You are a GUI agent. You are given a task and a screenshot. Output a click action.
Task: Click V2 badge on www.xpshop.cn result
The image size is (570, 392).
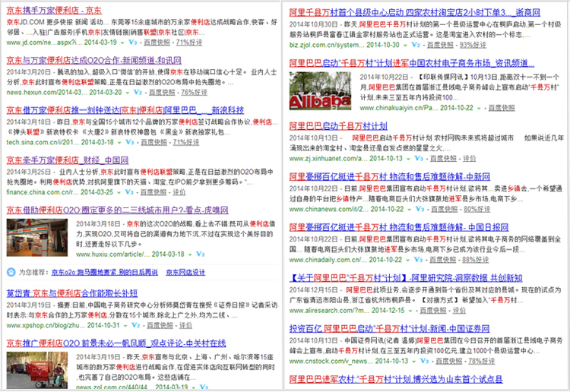[135, 325]
